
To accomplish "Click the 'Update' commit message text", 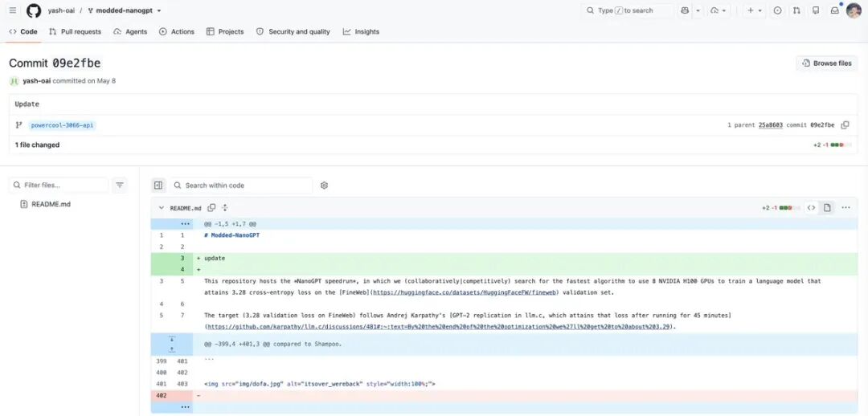I will [27, 104].
